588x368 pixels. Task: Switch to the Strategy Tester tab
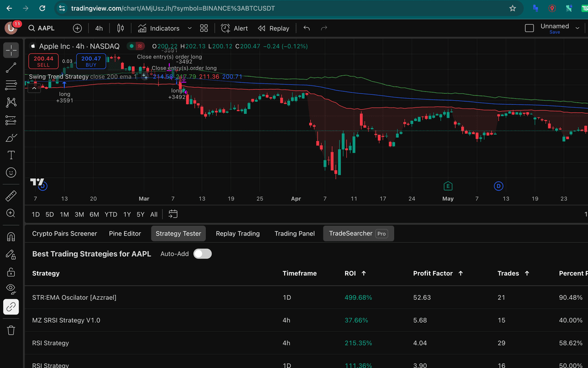click(x=179, y=233)
